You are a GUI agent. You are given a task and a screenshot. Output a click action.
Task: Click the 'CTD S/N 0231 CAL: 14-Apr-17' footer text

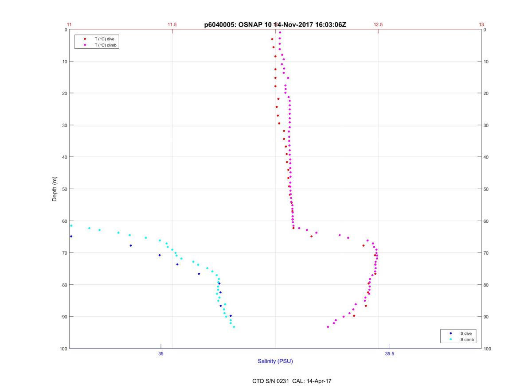click(292, 381)
